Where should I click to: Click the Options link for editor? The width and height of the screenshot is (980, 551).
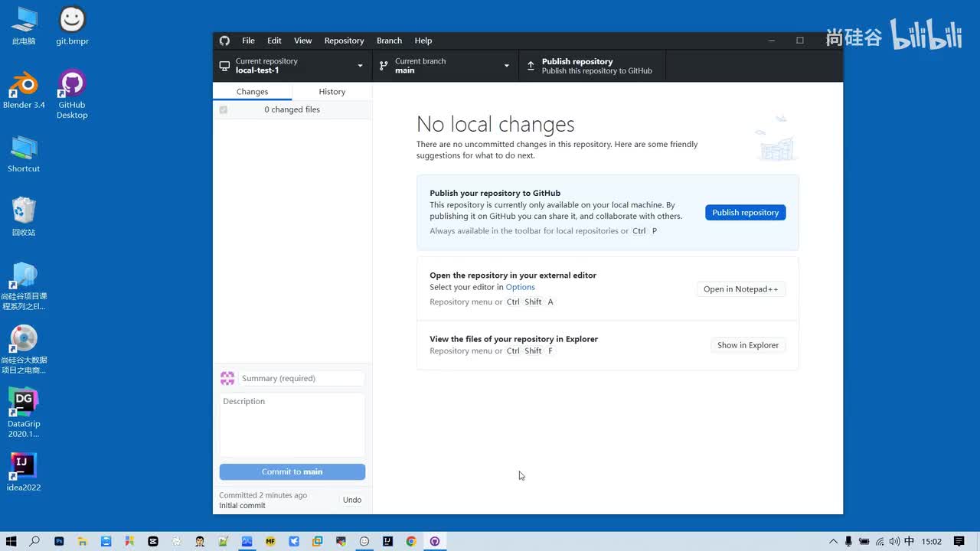click(x=520, y=287)
